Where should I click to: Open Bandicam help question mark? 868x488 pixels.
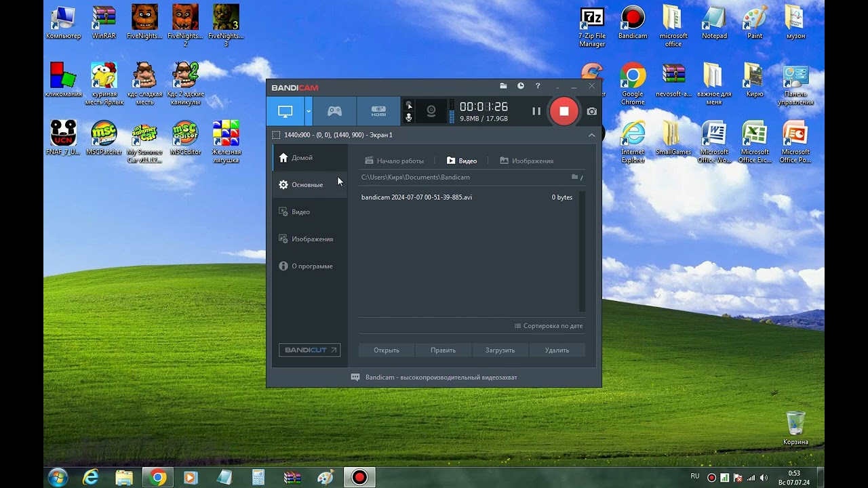538,86
